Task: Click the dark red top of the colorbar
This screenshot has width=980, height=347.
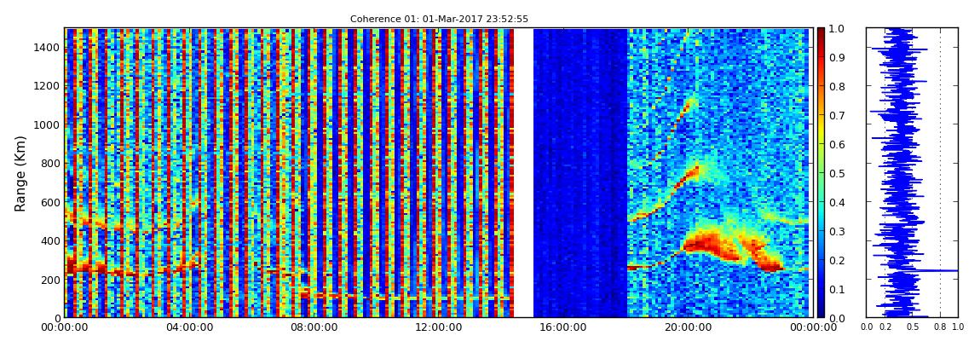Action: pyautogui.click(x=821, y=34)
